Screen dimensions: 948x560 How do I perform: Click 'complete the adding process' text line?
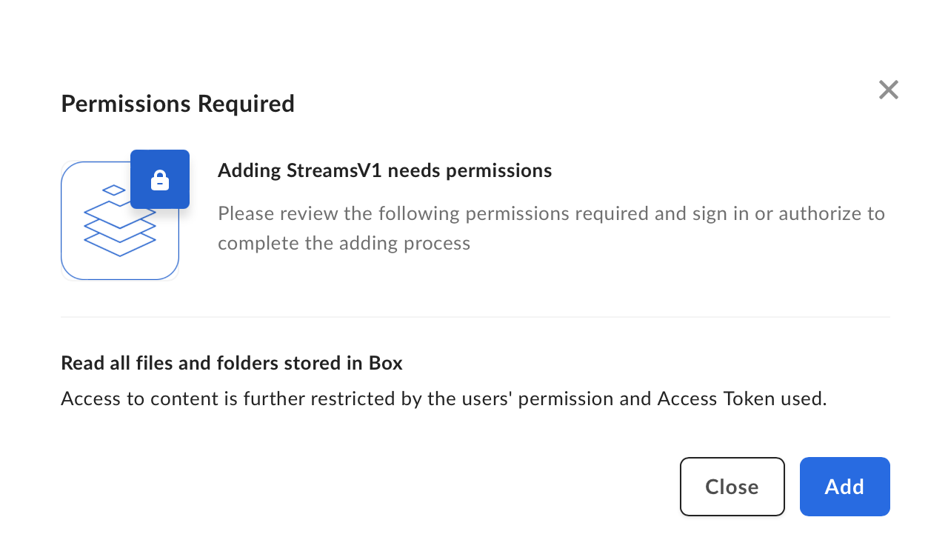pyautogui.click(x=344, y=243)
